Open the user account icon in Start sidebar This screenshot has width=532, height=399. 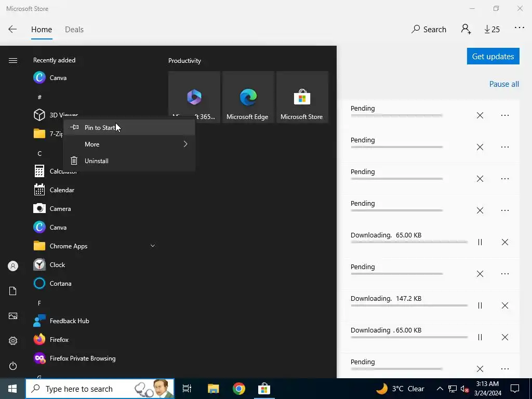tap(13, 266)
